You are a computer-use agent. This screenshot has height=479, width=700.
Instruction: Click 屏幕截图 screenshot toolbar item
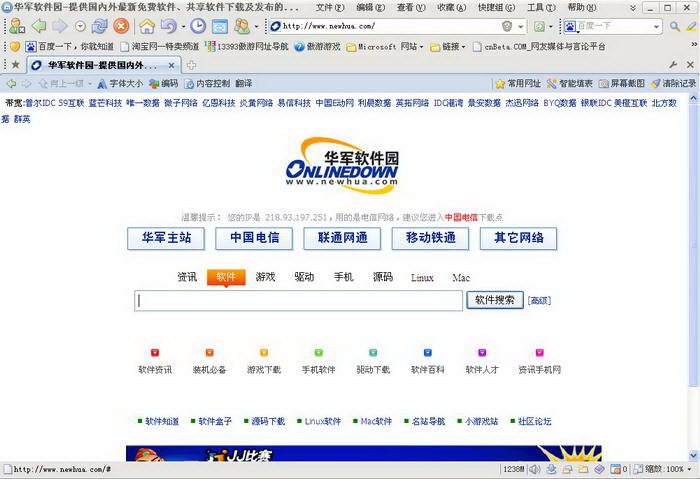click(x=622, y=83)
